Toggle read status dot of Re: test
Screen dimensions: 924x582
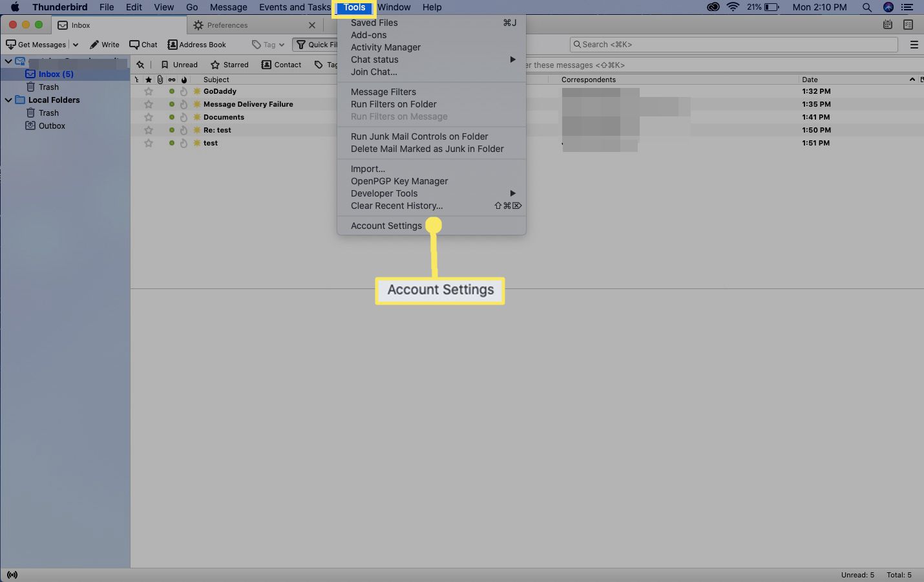click(172, 130)
